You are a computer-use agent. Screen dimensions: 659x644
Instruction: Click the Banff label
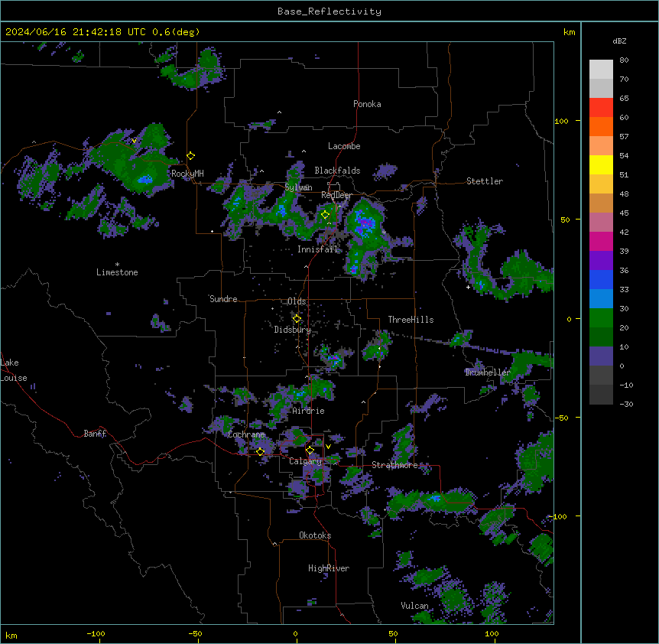pyautogui.click(x=95, y=434)
